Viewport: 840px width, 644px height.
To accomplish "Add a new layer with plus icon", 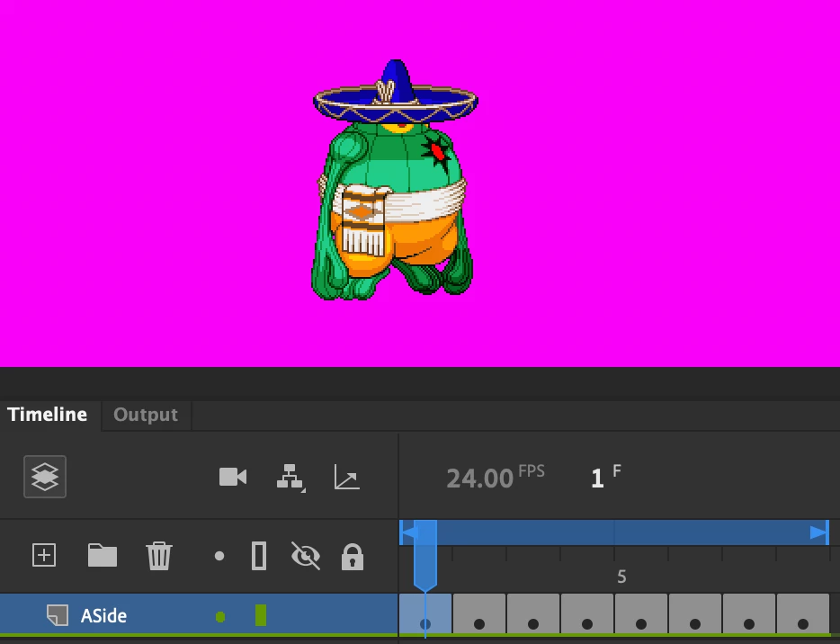I will coord(44,555).
